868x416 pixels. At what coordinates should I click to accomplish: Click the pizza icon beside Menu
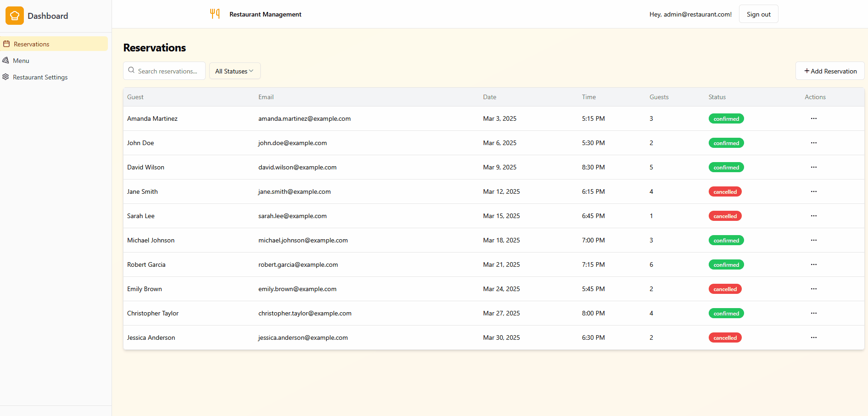pyautogui.click(x=6, y=61)
